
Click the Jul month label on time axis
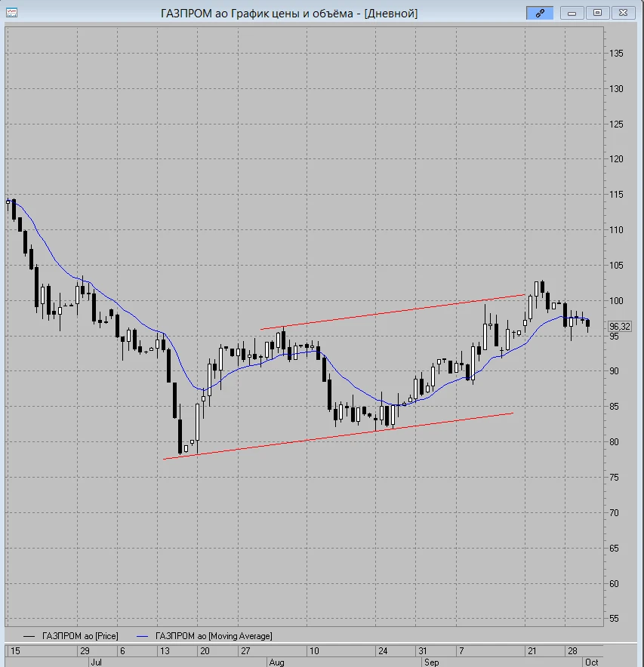click(x=96, y=662)
